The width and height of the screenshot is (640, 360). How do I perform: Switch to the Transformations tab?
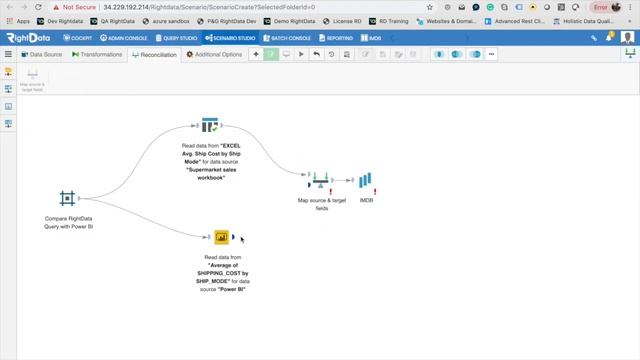tap(97, 54)
